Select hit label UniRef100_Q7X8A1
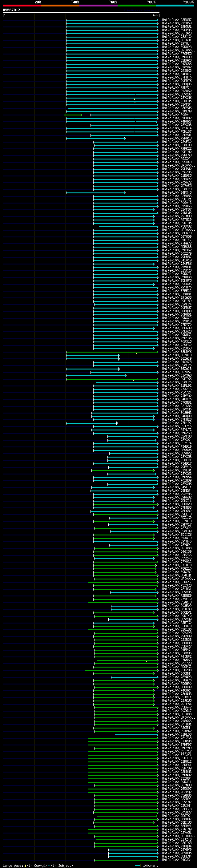 [176, 294]
